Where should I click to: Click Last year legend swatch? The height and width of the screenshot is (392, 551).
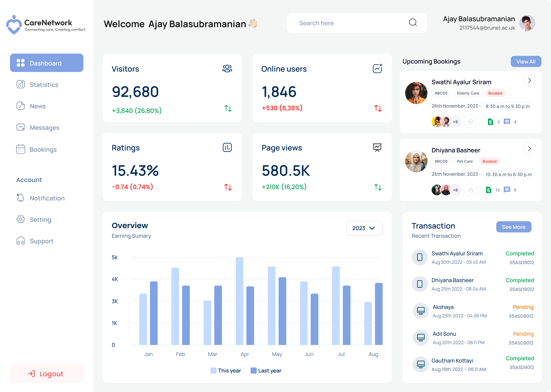click(x=253, y=370)
